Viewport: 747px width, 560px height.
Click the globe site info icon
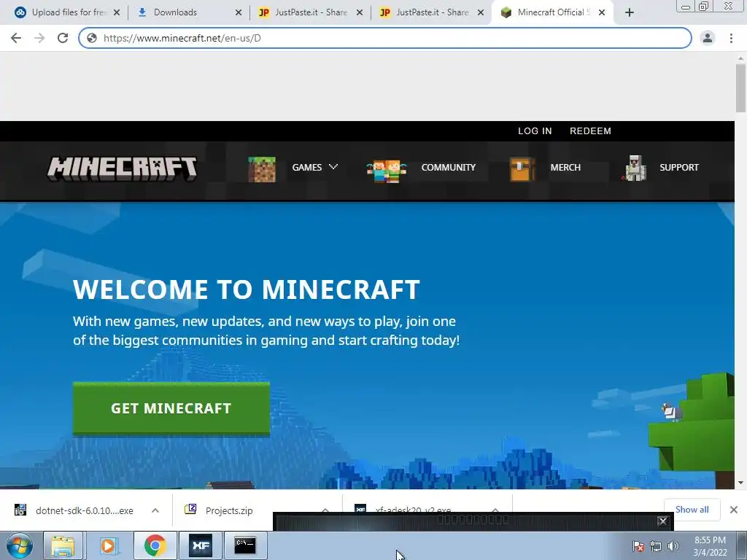(x=92, y=38)
